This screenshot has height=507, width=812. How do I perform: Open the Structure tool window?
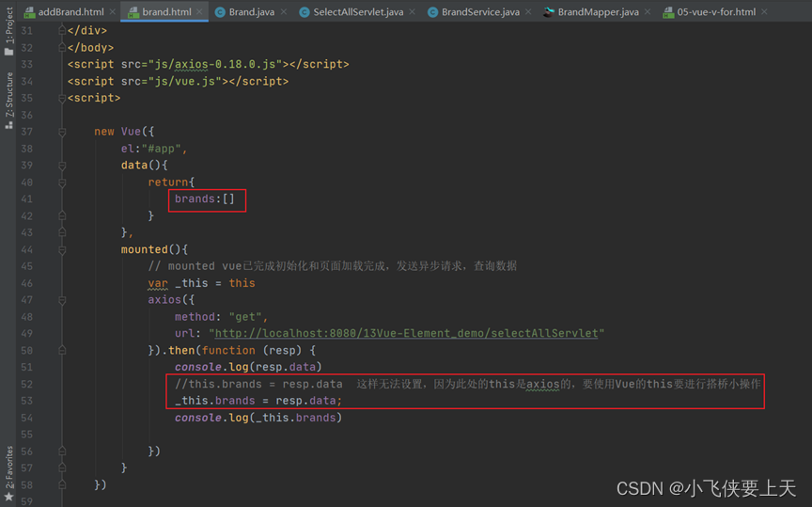point(8,101)
